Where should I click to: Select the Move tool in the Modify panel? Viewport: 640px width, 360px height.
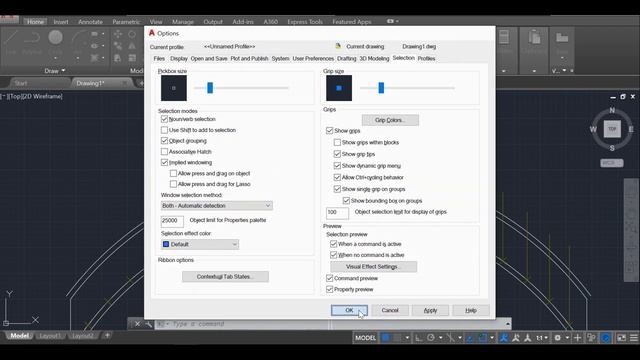pos(118,34)
